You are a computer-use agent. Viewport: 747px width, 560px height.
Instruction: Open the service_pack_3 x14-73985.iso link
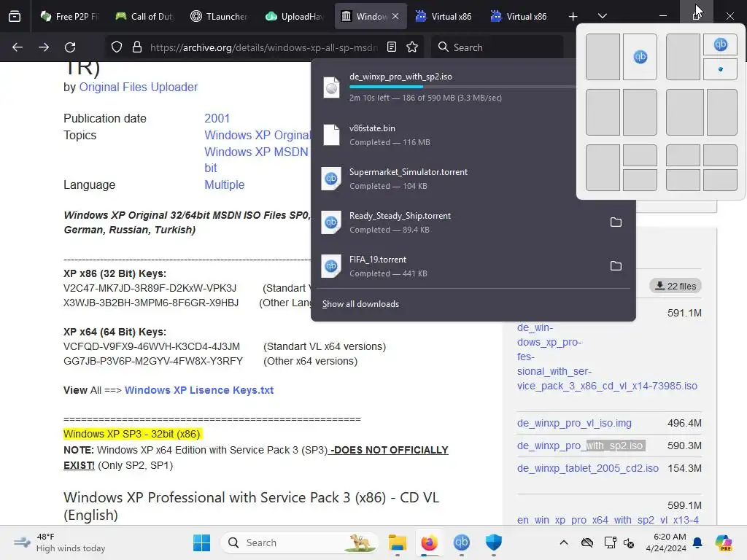pyautogui.click(x=607, y=357)
